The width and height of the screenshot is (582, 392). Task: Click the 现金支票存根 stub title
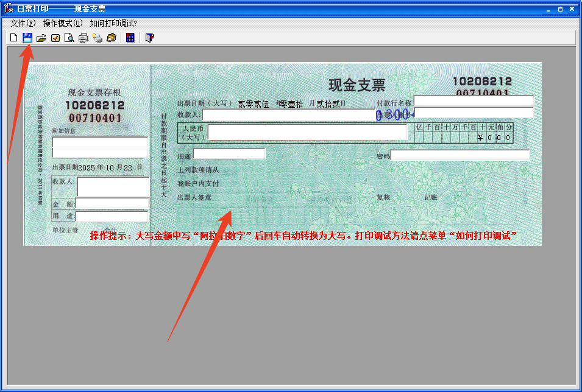[x=94, y=93]
